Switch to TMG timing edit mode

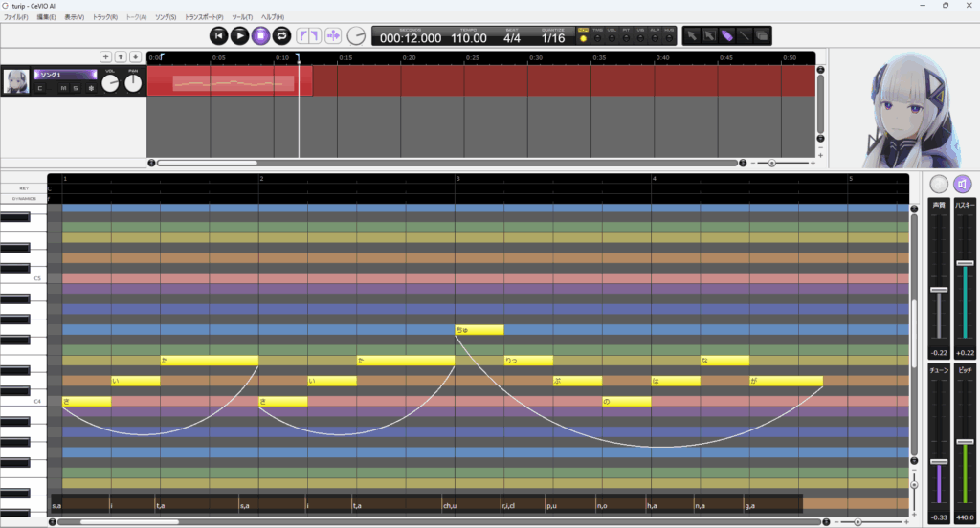[597, 35]
